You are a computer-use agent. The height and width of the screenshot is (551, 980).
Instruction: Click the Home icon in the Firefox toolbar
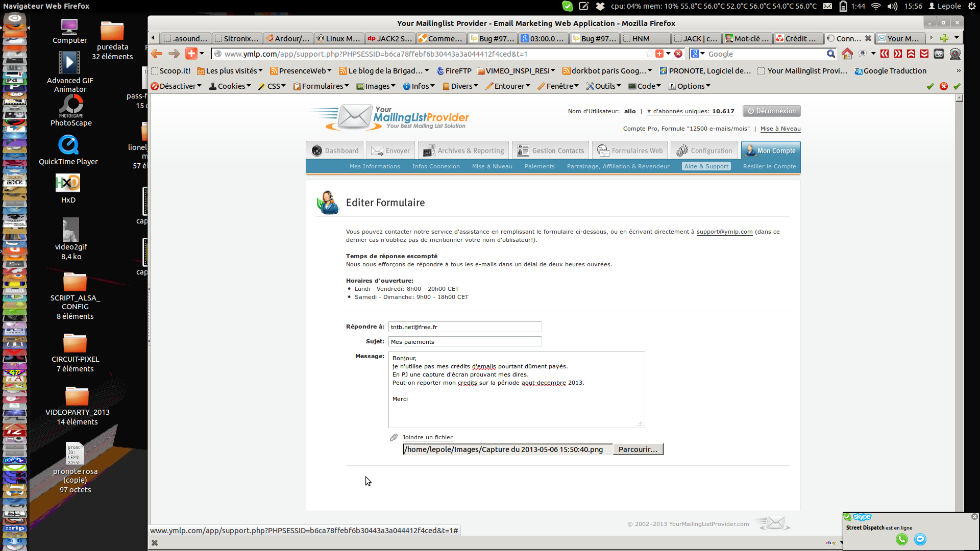(x=847, y=54)
